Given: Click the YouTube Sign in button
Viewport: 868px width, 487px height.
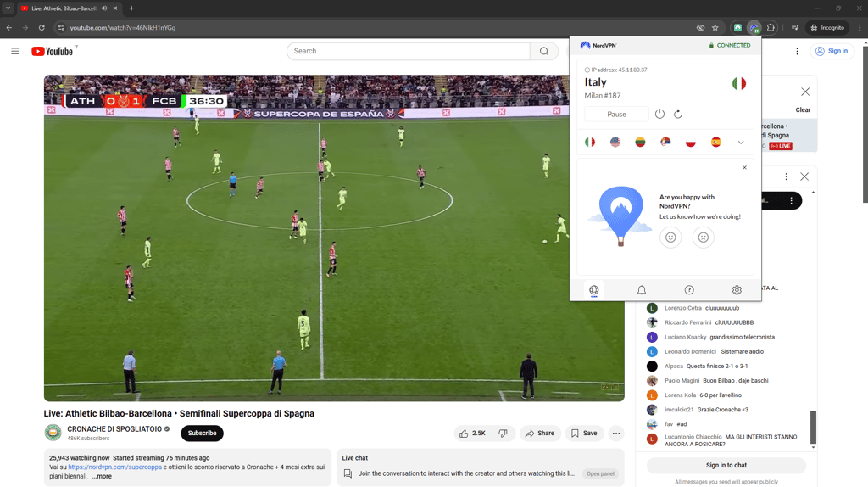Looking at the screenshot, I should click(832, 51).
